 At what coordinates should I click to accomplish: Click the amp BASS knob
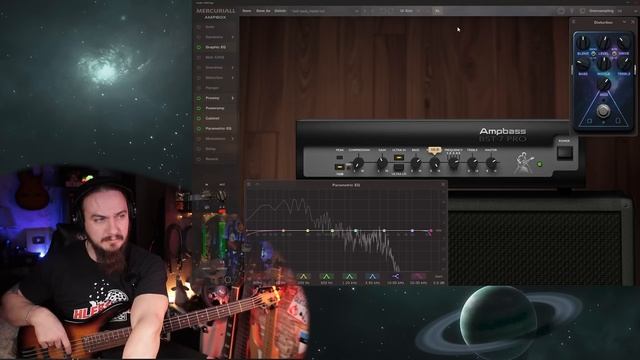[x=416, y=163]
